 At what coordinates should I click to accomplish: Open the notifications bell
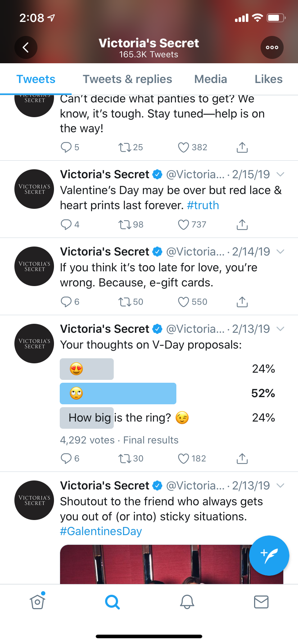187,602
